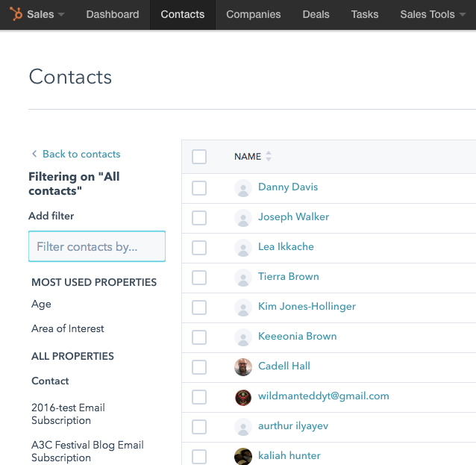
Task: Open the aurthur ilyayev contact link
Action: pos(293,426)
